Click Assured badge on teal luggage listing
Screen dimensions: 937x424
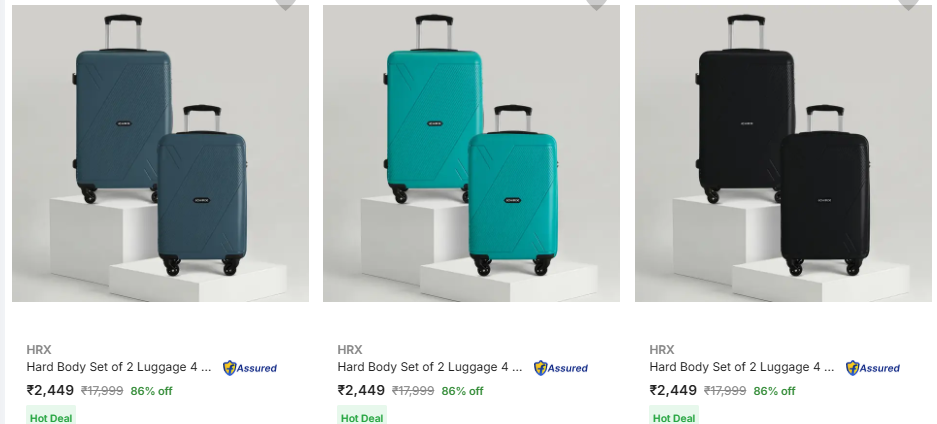pyautogui.click(x=561, y=368)
